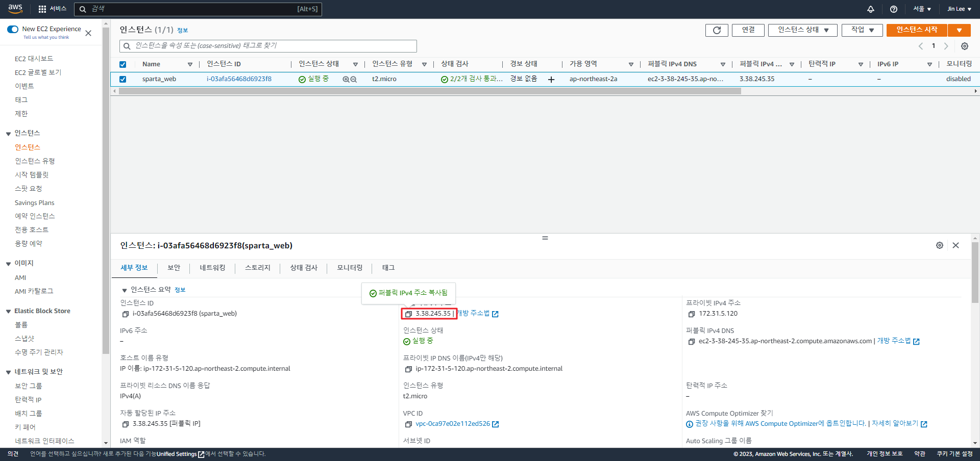The height and width of the screenshot is (461, 980).
Task: Switch to the Security tab
Action: tap(174, 268)
